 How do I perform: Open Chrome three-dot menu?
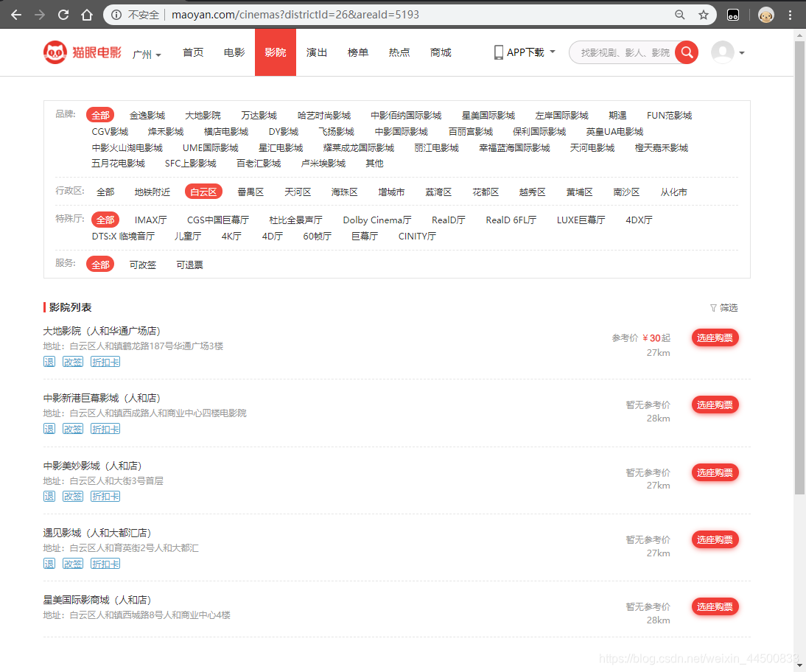(790, 15)
